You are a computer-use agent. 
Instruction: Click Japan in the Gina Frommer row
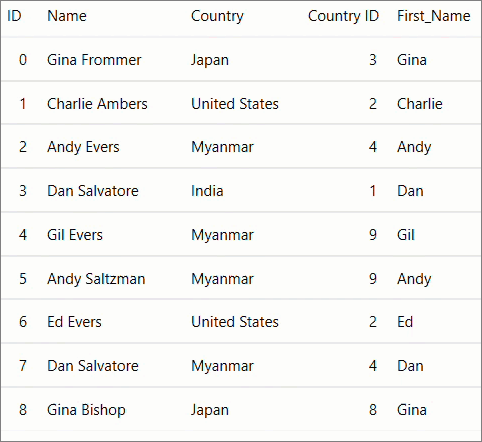(x=210, y=61)
